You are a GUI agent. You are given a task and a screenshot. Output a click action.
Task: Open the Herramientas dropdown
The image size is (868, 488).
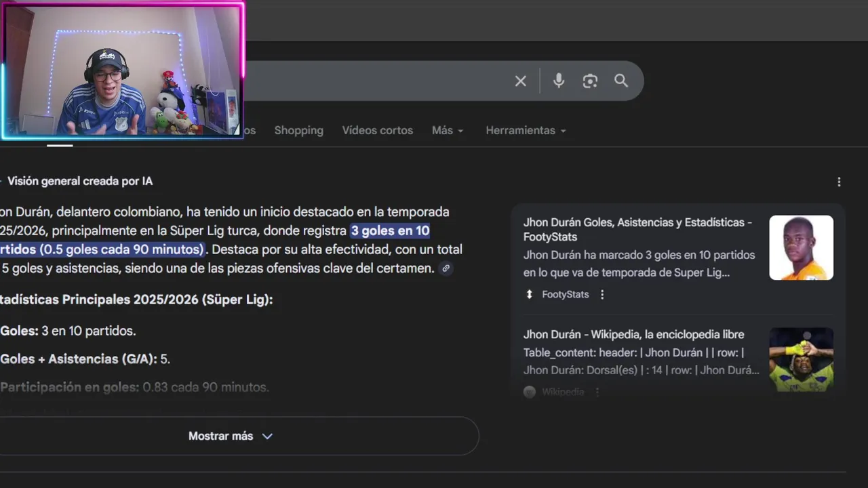click(526, 130)
